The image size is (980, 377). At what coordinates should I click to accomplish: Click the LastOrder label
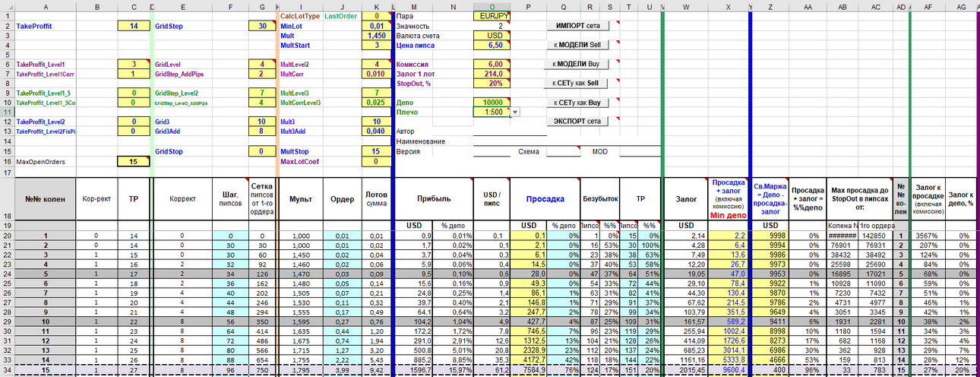pos(341,15)
